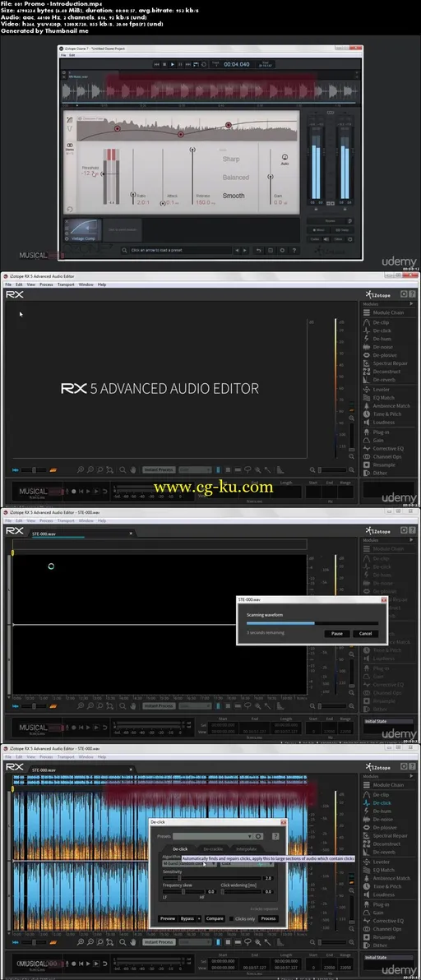Select the Vintage Comp module thumbnail
Viewport: 421px width, 980px height.
[82, 229]
